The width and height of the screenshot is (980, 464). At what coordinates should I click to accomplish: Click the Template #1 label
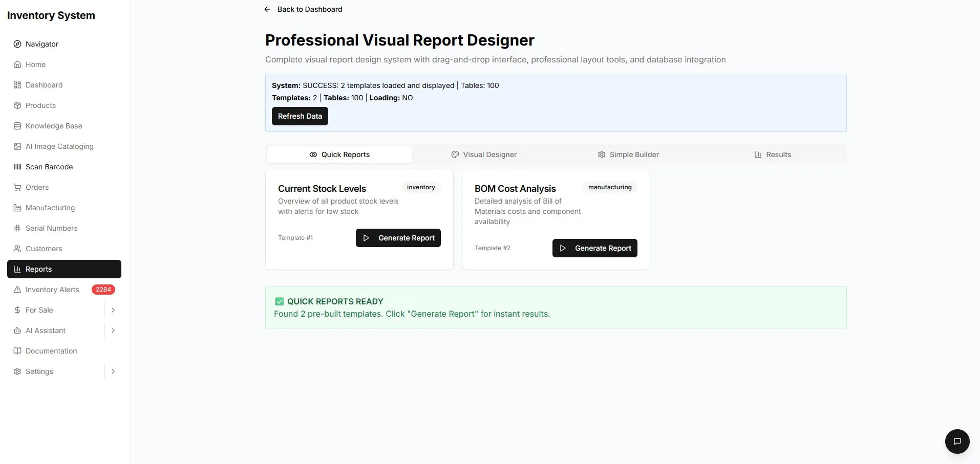(x=295, y=238)
